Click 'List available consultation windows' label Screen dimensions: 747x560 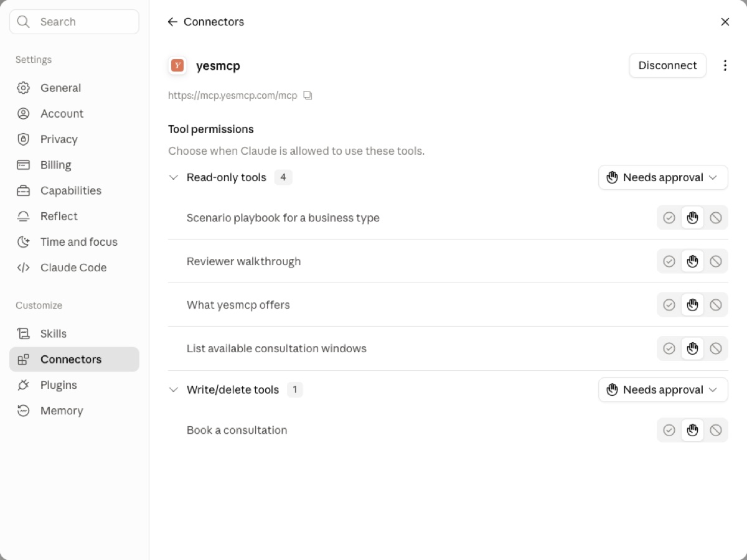coord(276,348)
